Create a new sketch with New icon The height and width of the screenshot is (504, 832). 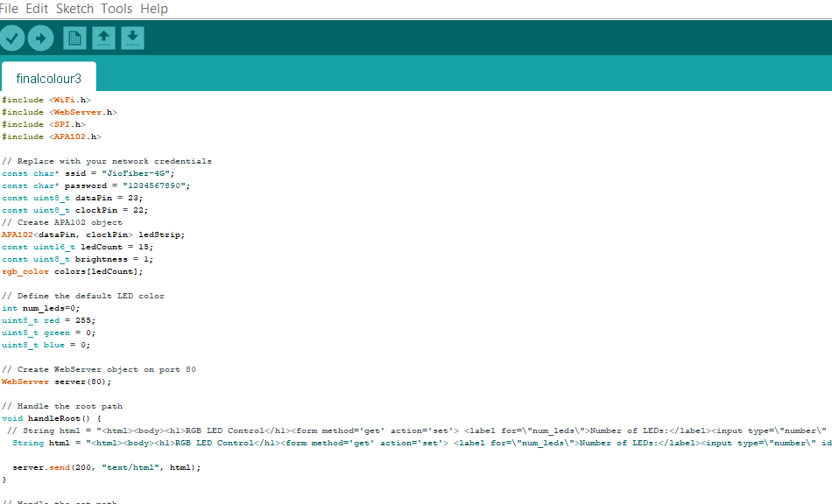coord(75,38)
